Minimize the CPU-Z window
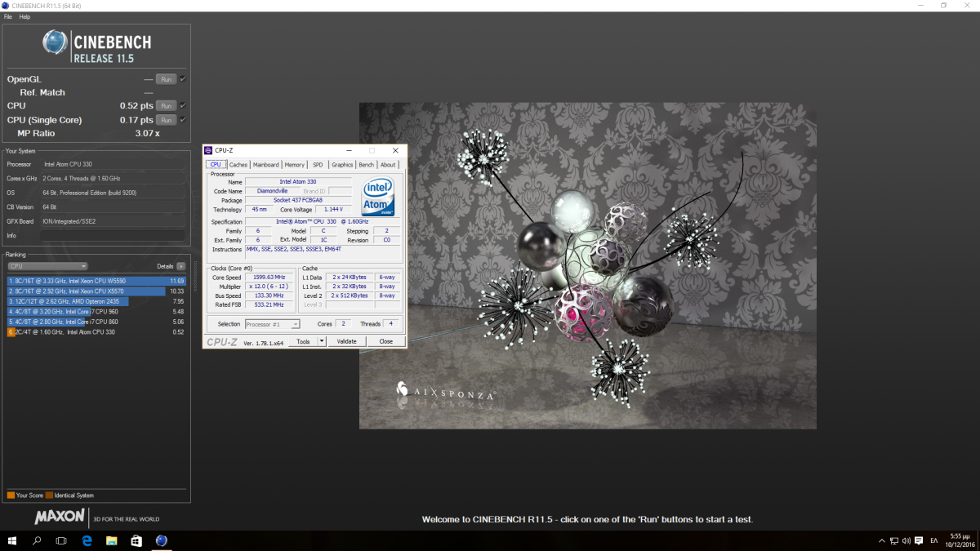Image resolution: width=980 pixels, height=551 pixels. (349, 150)
